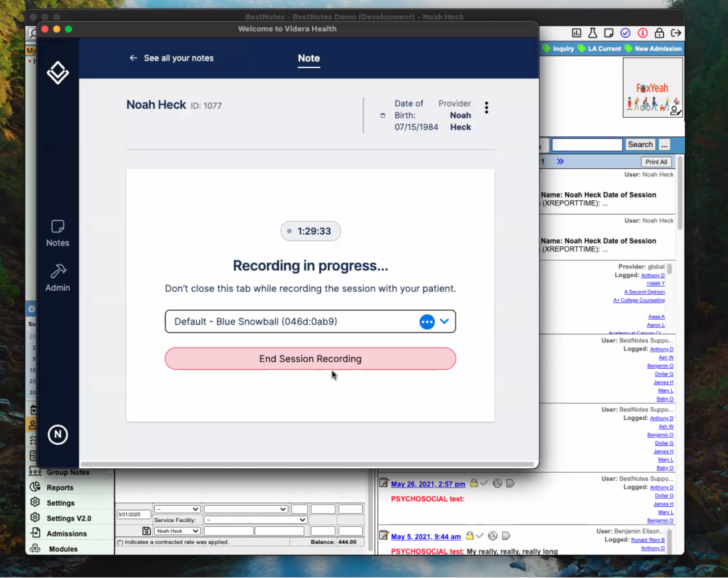The height and width of the screenshot is (578, 728).
Task: Click the globe icon on May 26, 2021 note
Action: click(497, 483)
